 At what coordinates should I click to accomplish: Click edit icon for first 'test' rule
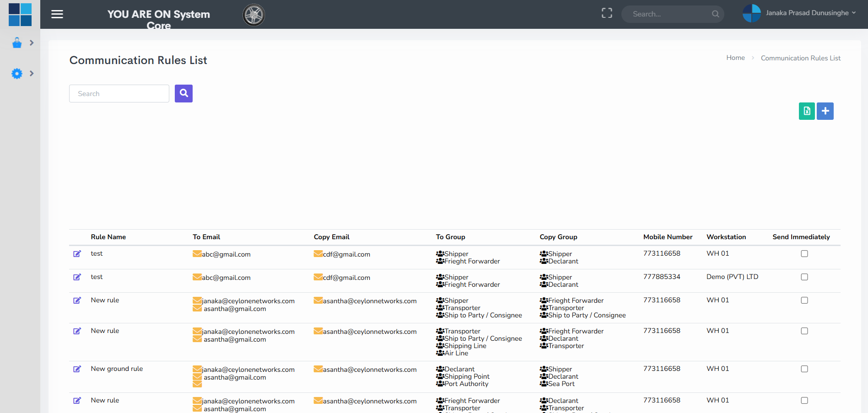coord(77,254)
